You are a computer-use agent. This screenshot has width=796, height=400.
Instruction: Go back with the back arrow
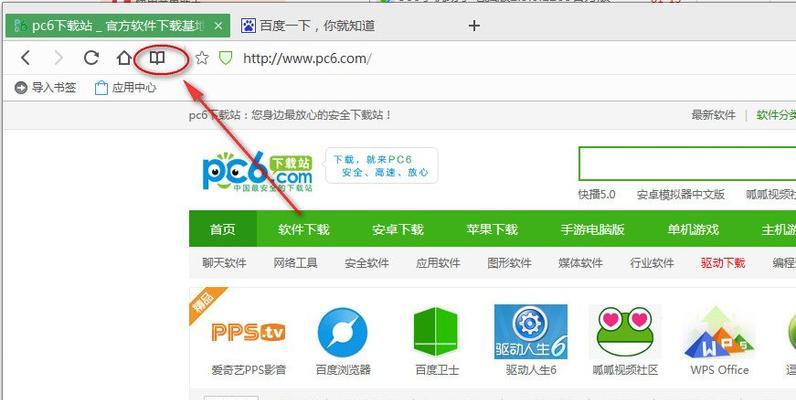25,58
